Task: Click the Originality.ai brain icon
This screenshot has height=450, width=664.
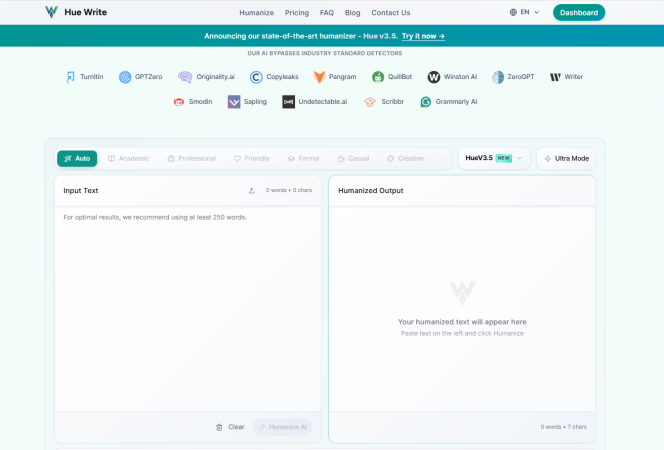Action: [185, 76]
